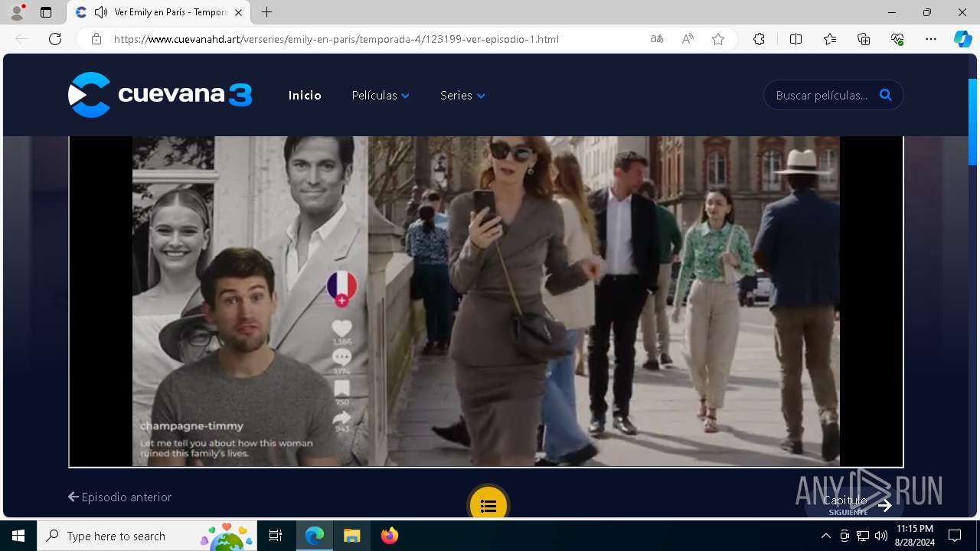Viewport: 980px width, 551px height.
Task: Open Browser essentials heart icon
Action: tap(897, 39)
